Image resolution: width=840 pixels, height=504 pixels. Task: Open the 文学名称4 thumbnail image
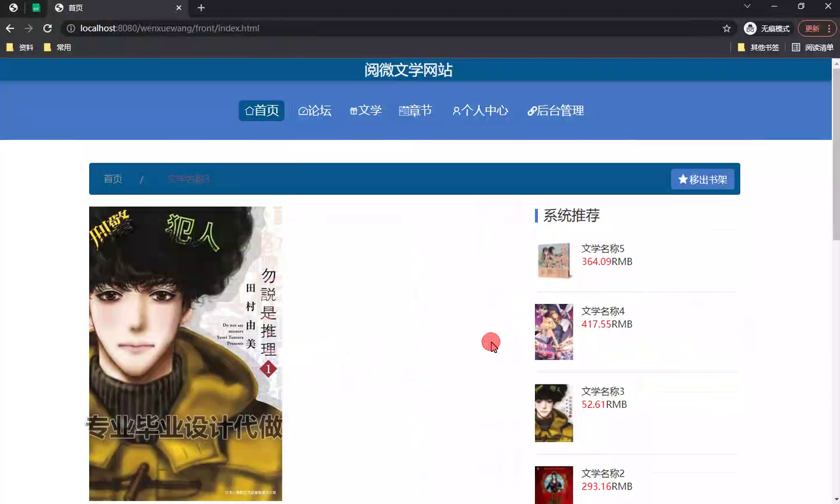click(x=554, y=332)
